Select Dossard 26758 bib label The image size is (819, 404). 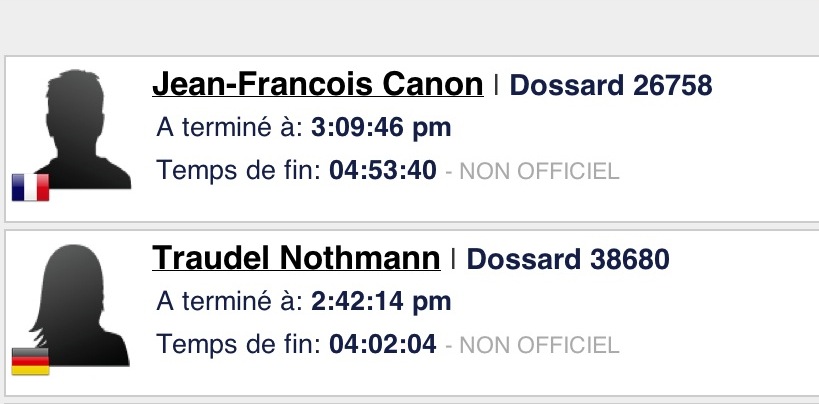611,85
